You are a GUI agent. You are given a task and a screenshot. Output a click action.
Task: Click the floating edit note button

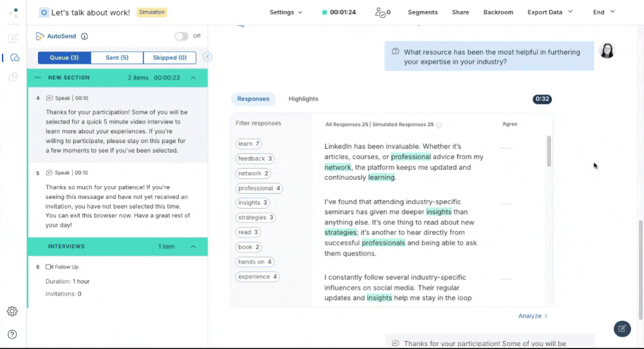pos(621,328)
